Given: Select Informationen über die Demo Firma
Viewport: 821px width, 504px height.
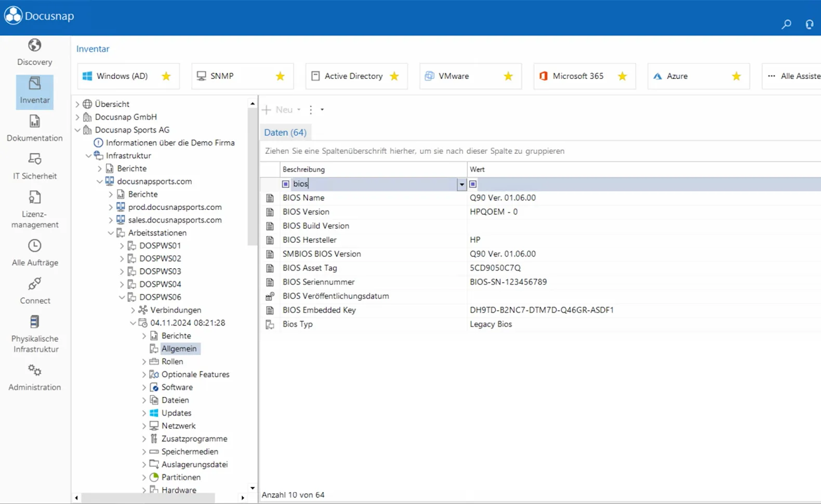Looking at the screenshot, I should (170, 142).
